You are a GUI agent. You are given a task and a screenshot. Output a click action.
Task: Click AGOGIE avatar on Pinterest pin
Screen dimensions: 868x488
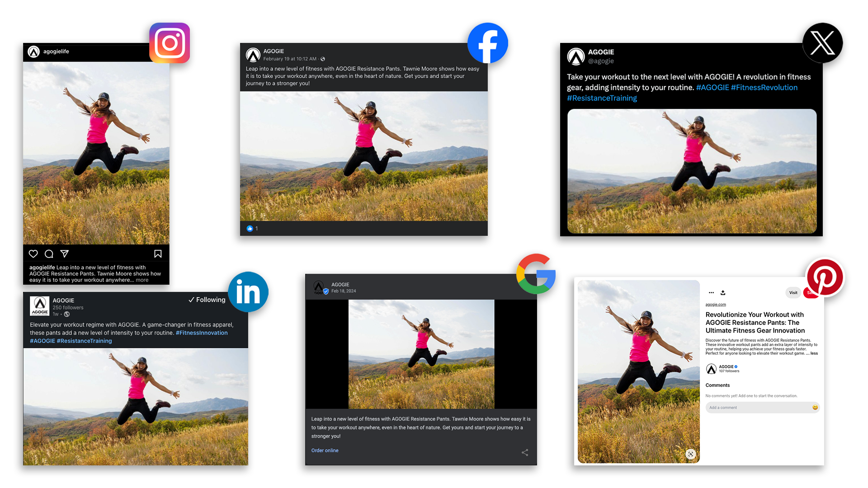click(711, 369)
